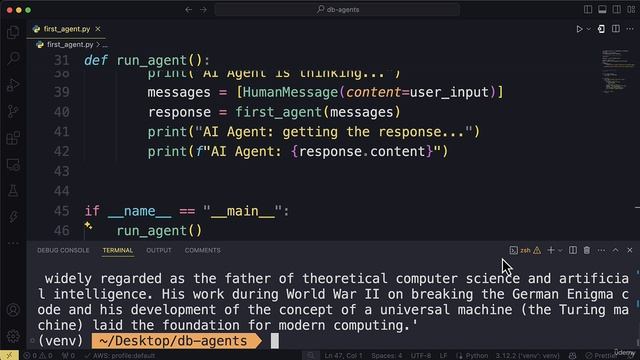Click the ports count status item
640x360 pixels.
click(68, 356)
